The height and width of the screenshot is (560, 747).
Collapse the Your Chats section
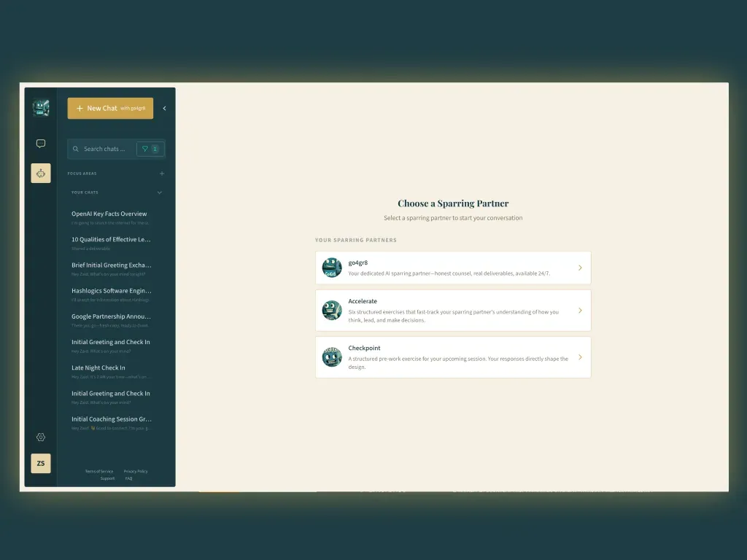pos(160,192)
